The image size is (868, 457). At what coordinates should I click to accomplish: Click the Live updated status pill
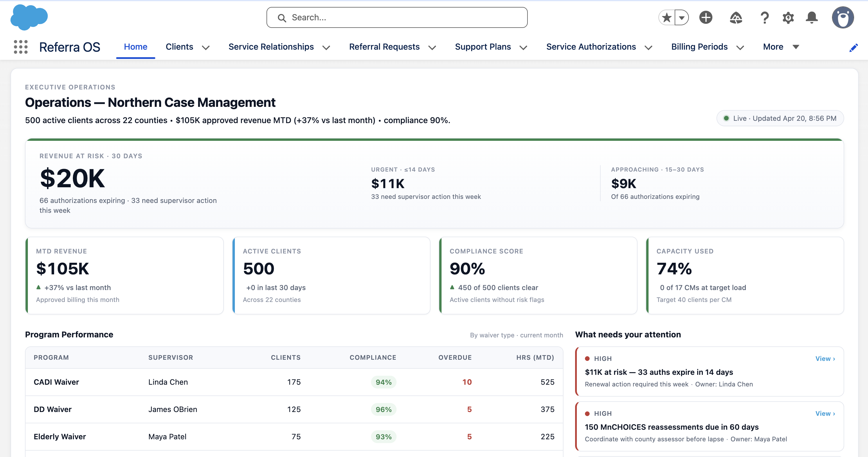(780, 118)
